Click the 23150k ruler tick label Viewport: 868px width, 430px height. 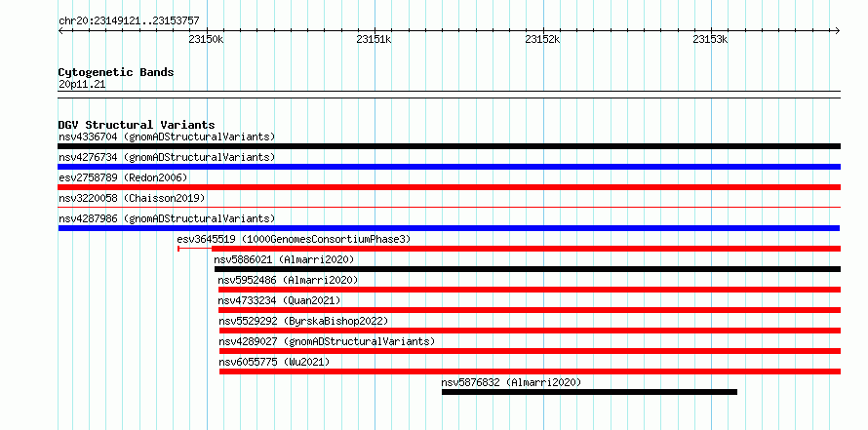[206, 40]
